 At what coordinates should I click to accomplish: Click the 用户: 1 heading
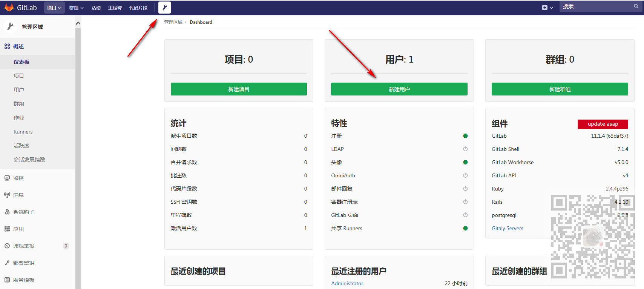[x=399, y=60]
